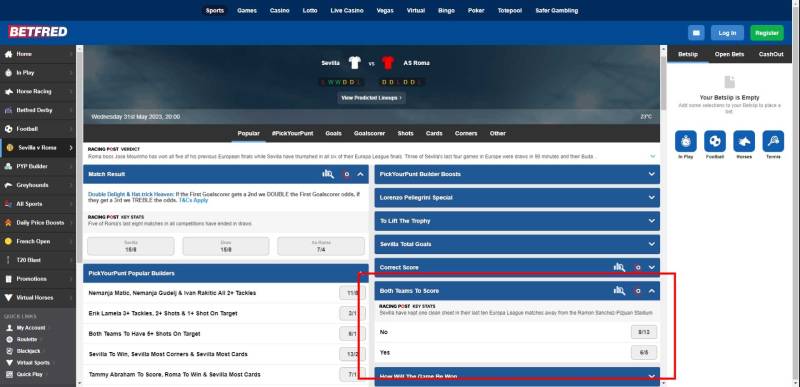Click the In Play stopwatch quick icon
This screenshot has width=800, height=387.
[x=686, y=141]
